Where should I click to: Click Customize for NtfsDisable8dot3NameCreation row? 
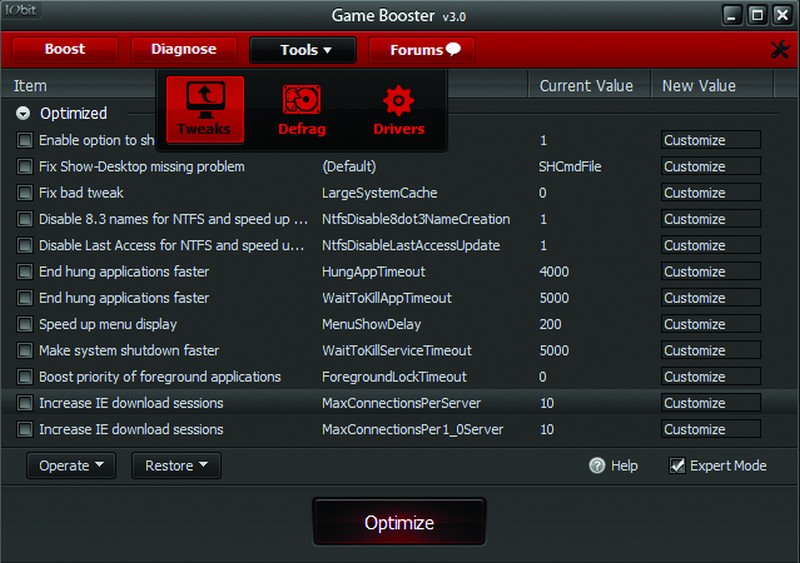[711, 219]
